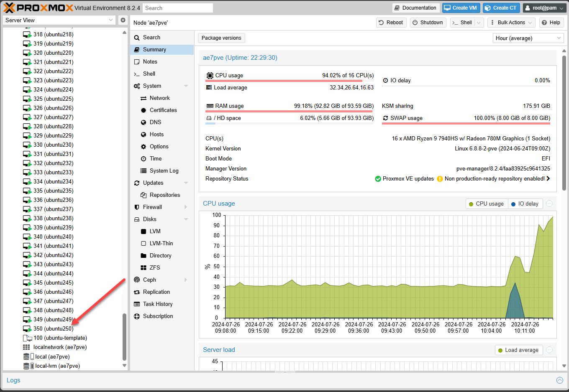Open the Shell button dropdown arrow
This screenshot has width=569, height=392.
(x=479, y=23)
